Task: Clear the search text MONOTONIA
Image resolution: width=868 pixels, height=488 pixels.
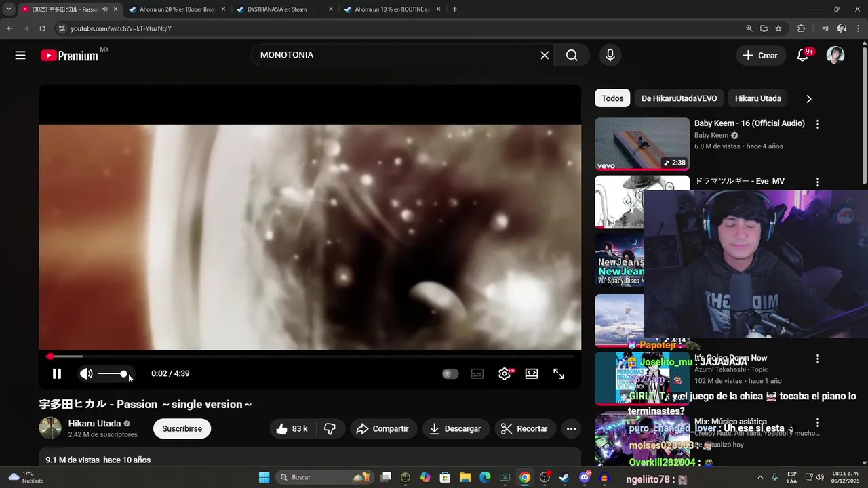Action: click(x=545, y=56)
